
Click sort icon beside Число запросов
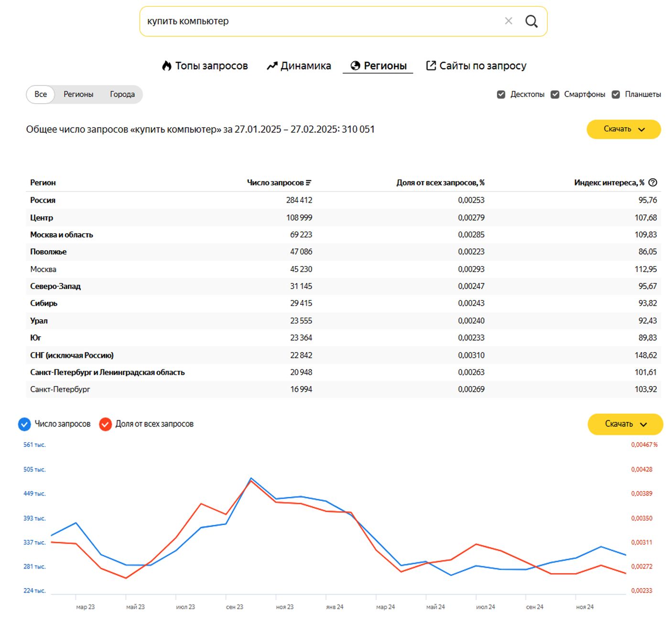(x=309, y=182)
